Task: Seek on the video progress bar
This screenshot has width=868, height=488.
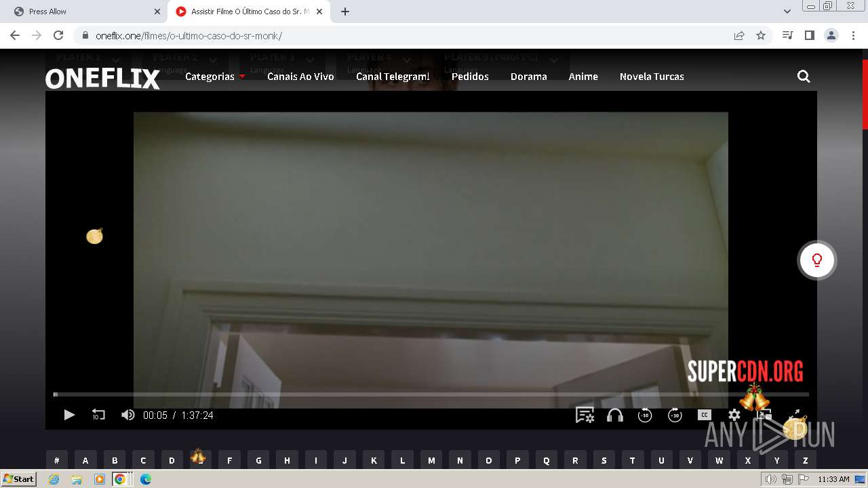Action: pos(431,394)
